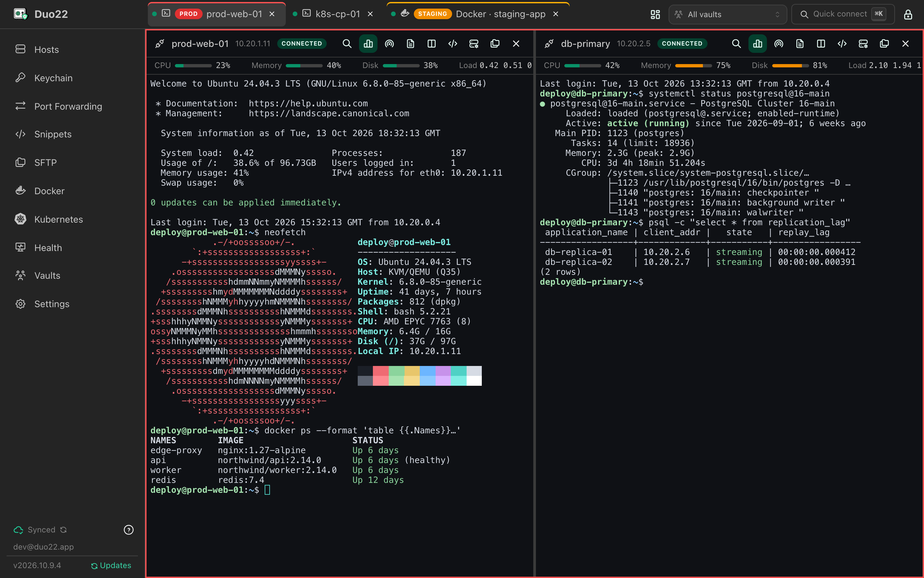Switch to the prod-web-01 tab
Image resolution: width=924 pixels, height=578 pixels.
click(217, 14)
